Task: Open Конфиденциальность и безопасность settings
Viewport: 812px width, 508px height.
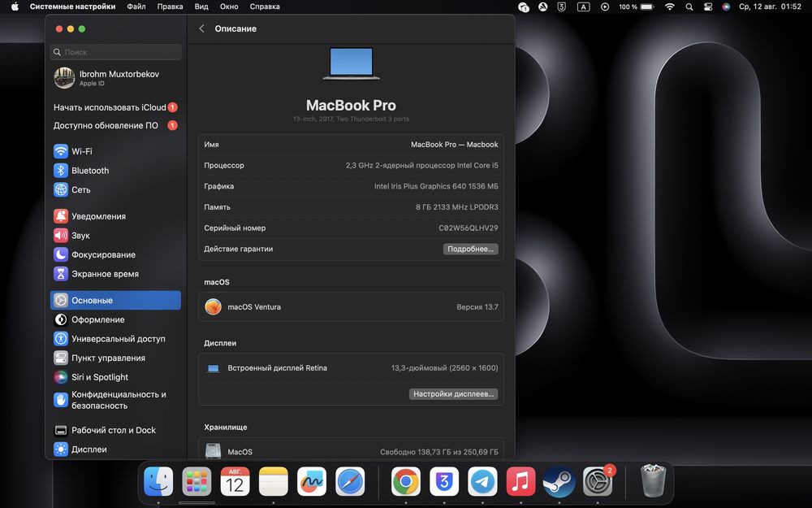Action: tap(115, 400)
